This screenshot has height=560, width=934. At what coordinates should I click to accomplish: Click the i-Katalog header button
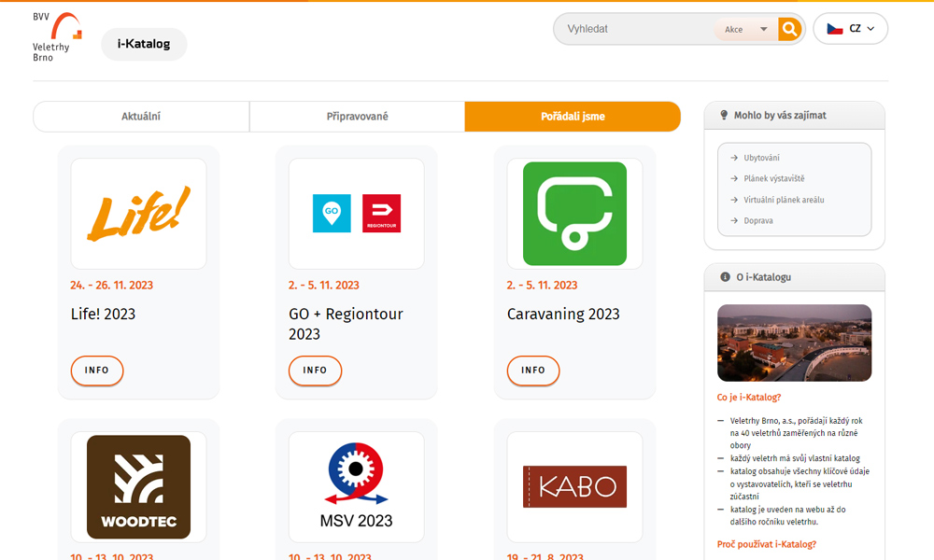click(x=144, y=44)
